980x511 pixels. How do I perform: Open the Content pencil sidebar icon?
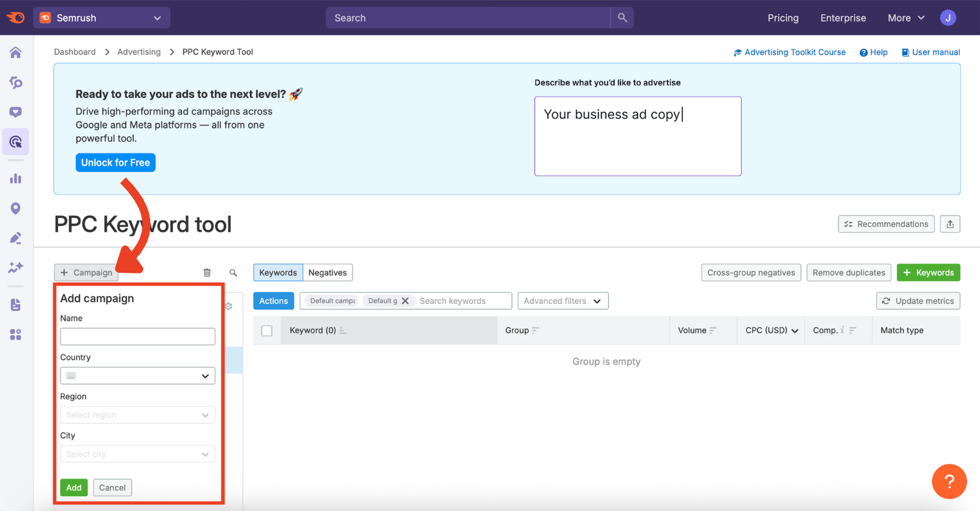[x=16, y=238]
